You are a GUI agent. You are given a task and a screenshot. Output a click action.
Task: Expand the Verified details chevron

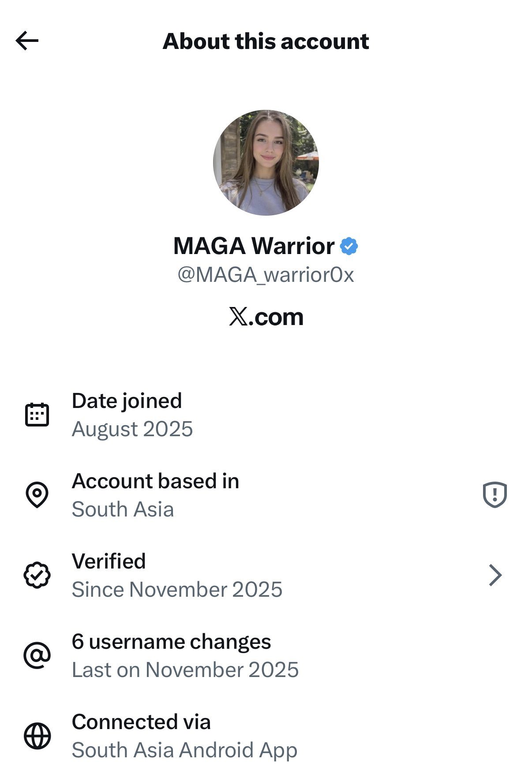coord(495,575)
